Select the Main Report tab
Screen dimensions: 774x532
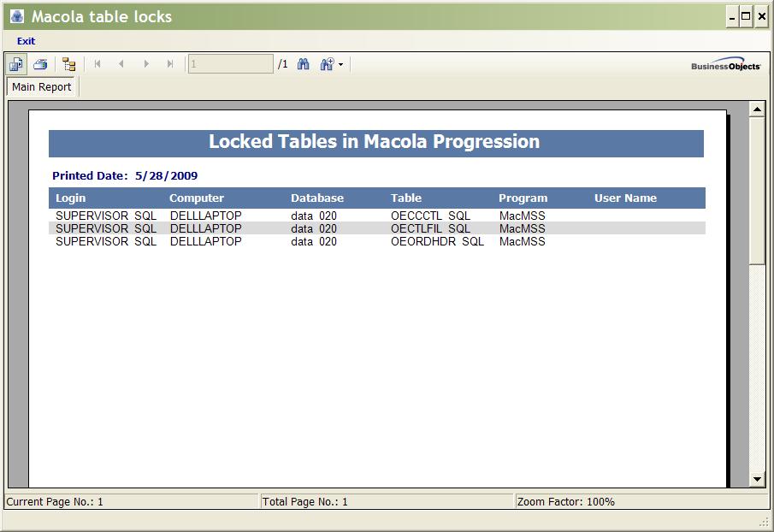click(x=41, y=87)
